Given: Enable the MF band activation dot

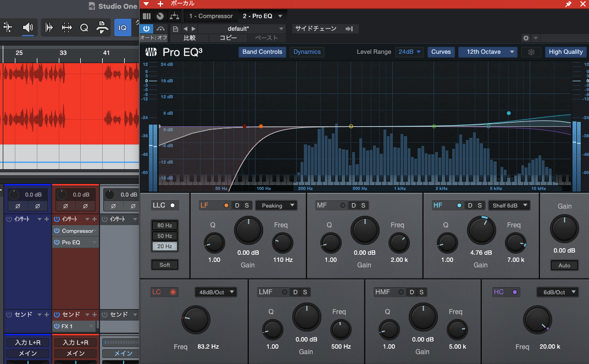Looking at the screenshot, I should (x=343, y=205).
